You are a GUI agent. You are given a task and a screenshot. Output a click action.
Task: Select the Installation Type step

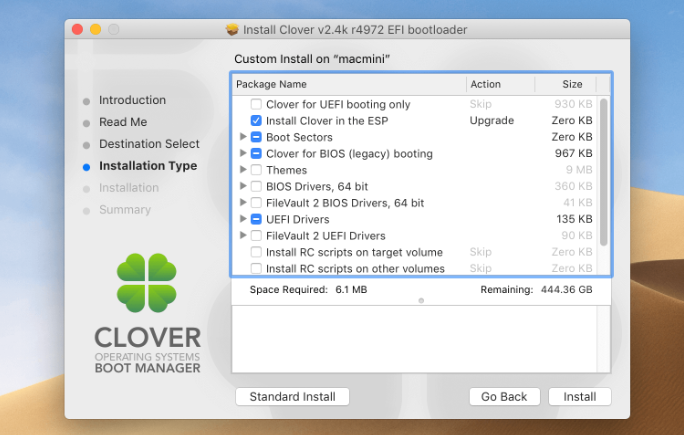tap(148, 166)
